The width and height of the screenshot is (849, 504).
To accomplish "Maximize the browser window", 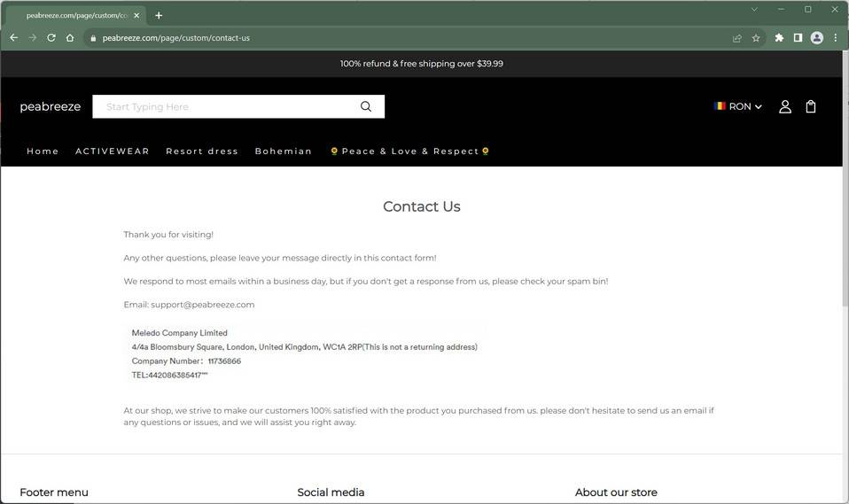I will (x=808, y=9).
